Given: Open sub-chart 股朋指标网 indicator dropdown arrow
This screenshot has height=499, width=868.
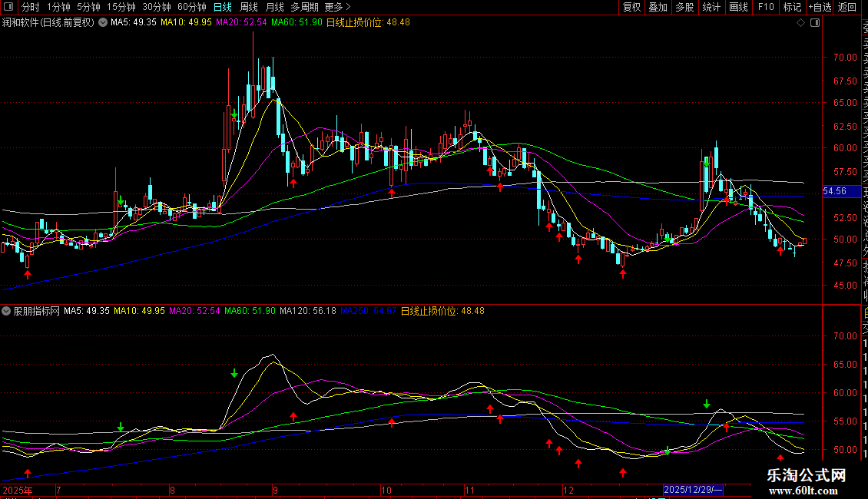Looking at the screenshot, I should tap(7, 311).
